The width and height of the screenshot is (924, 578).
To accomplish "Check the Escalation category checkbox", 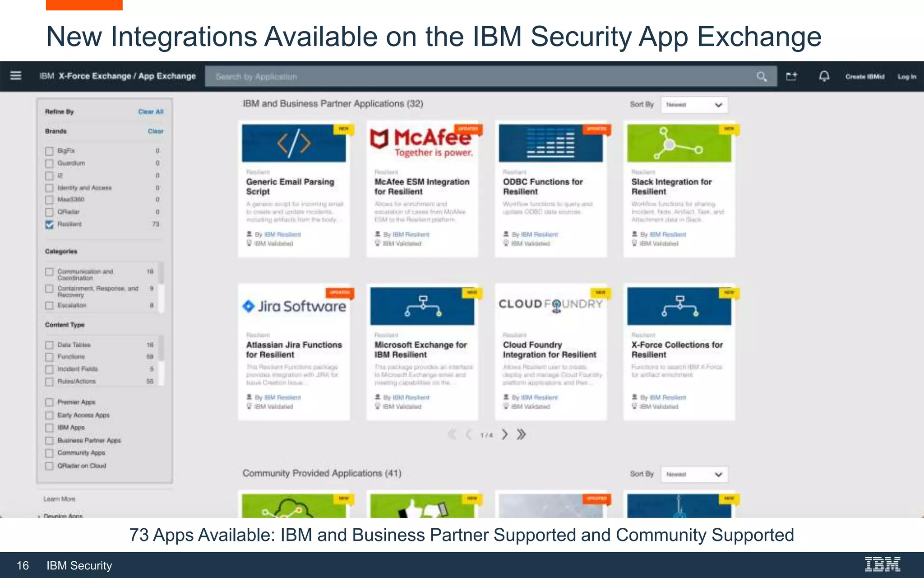I will [49, 306].
